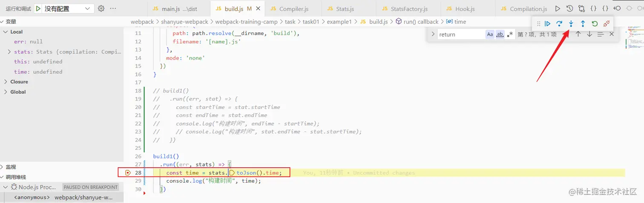Open the compare changes icon in editor title
644x203 pixels.
pyautogui.click(x=581, y=9)
